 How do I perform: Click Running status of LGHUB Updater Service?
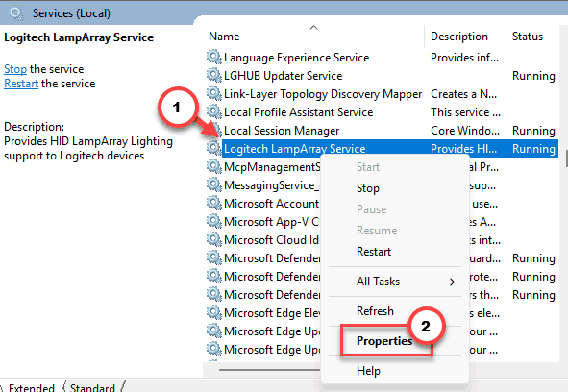(533, 76)
